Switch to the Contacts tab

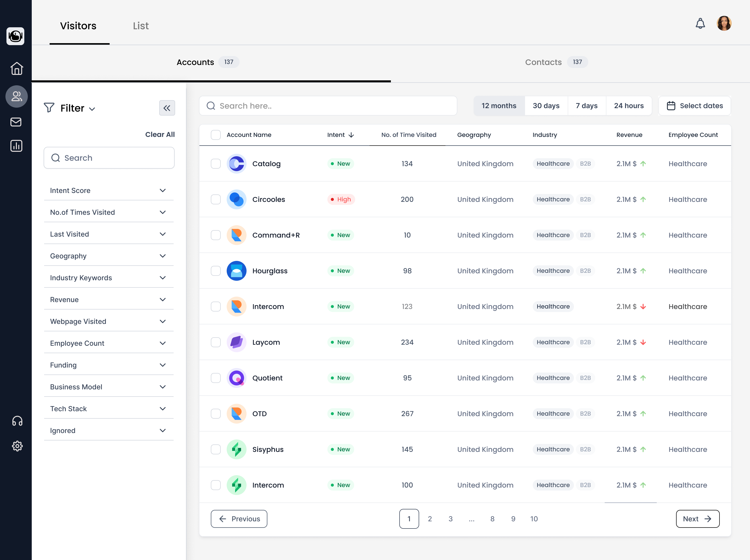pos(543,62)
